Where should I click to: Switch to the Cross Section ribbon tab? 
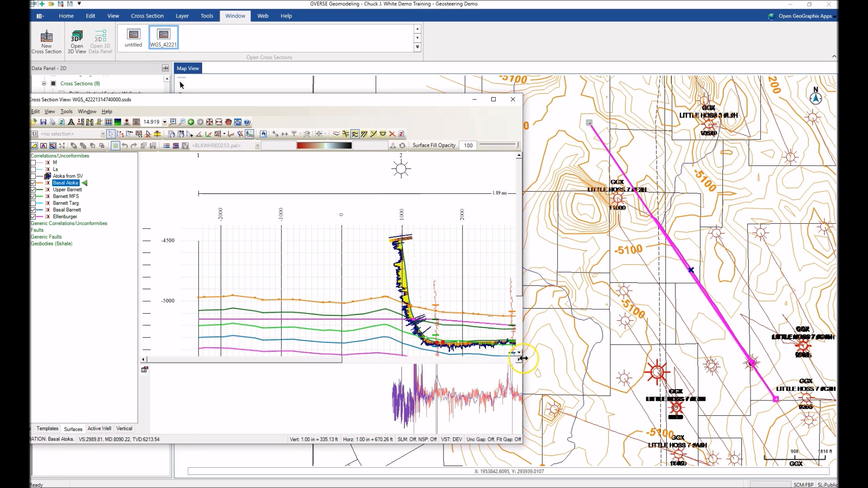147,16
